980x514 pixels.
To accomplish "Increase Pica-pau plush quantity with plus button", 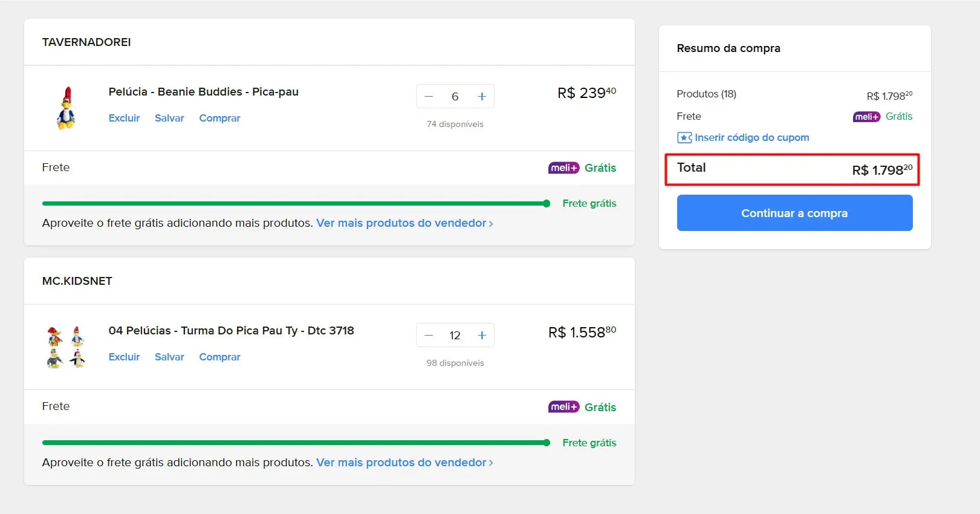I will coord(482,97).
